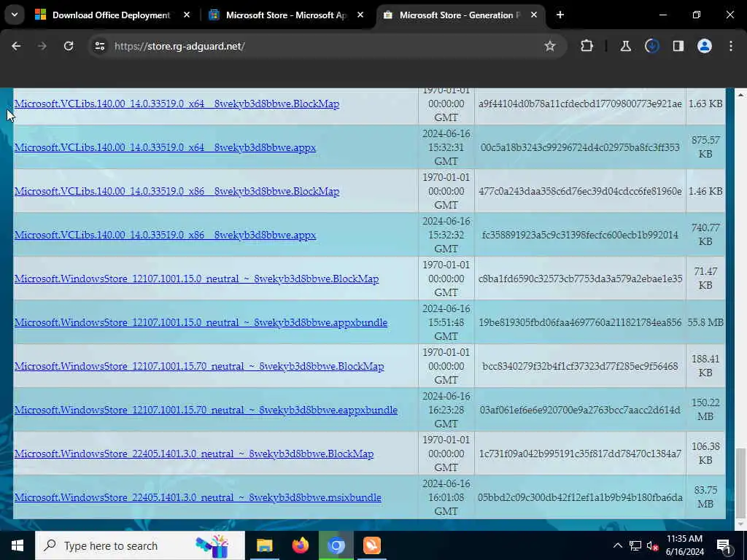Switch to Microsoft Store - Microsoft Ap tab

(x=286, y=15)
